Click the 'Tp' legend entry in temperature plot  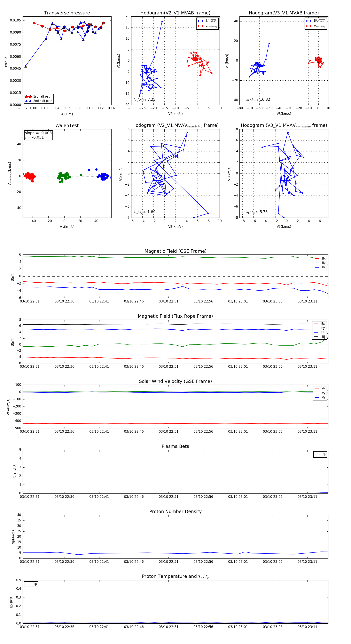pyautogui.click(x=31, y=584)
